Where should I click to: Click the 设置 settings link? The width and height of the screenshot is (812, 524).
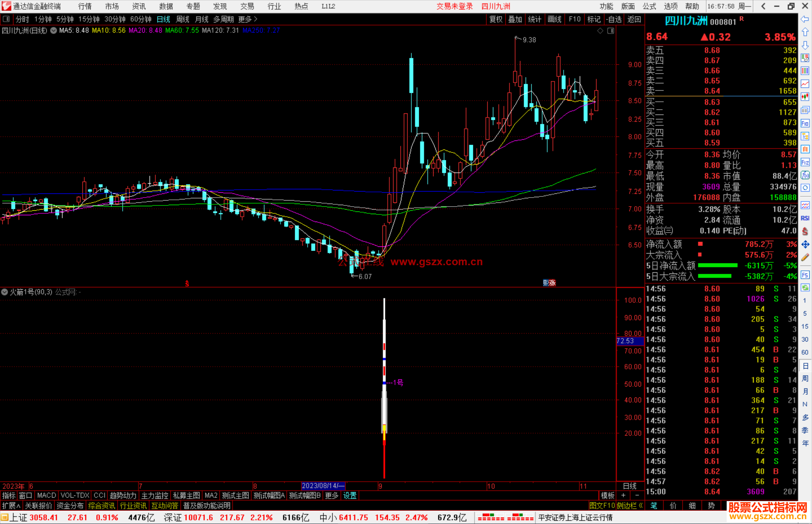(x=350, y=495)
